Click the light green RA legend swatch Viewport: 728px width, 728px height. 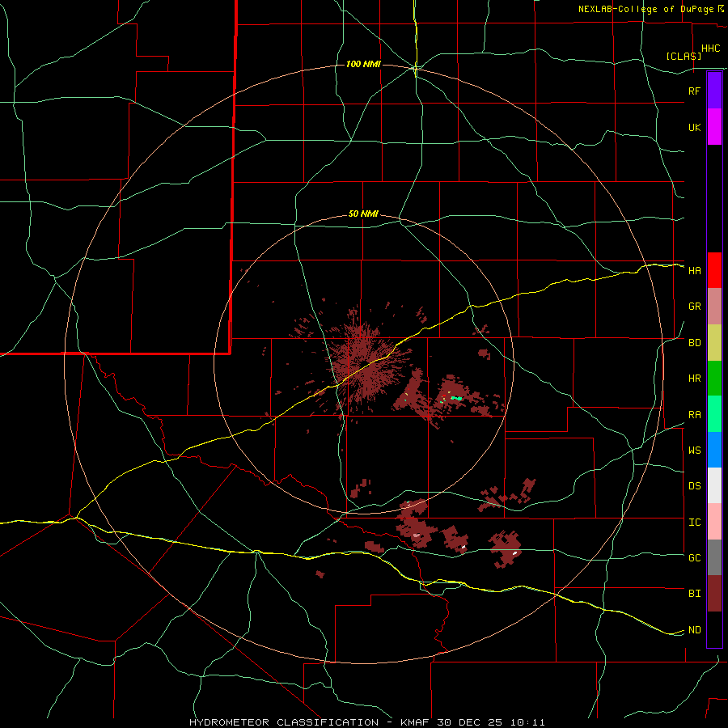tap(714, 414)
